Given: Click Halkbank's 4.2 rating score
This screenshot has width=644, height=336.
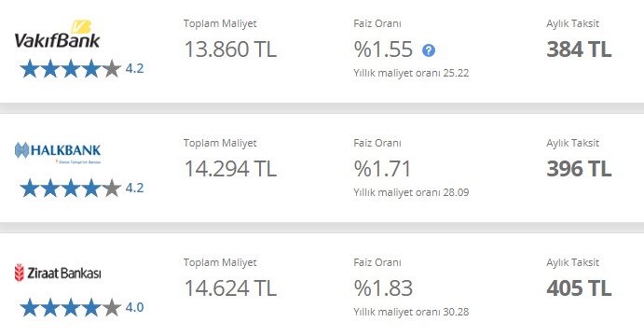Looking at the screenshot, I should (135, 188).
